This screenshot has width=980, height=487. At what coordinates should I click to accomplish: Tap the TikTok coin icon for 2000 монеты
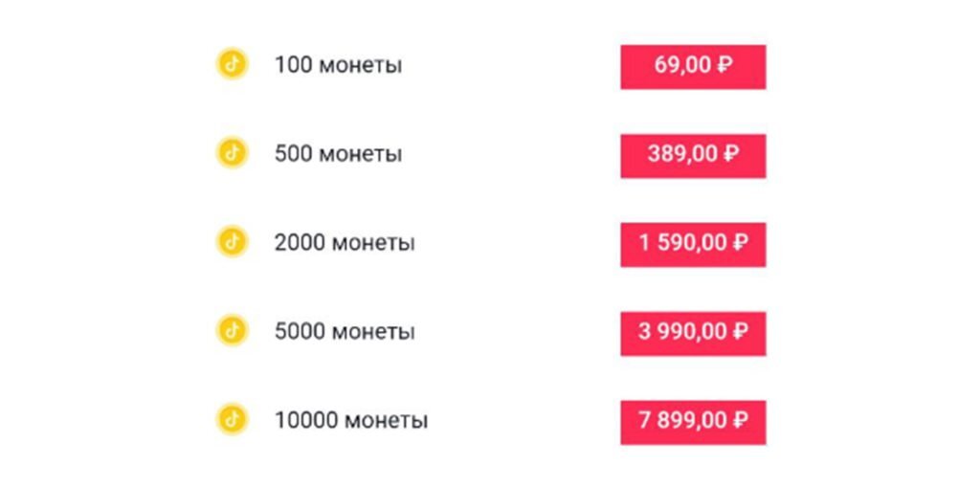(x=232, y=242)
